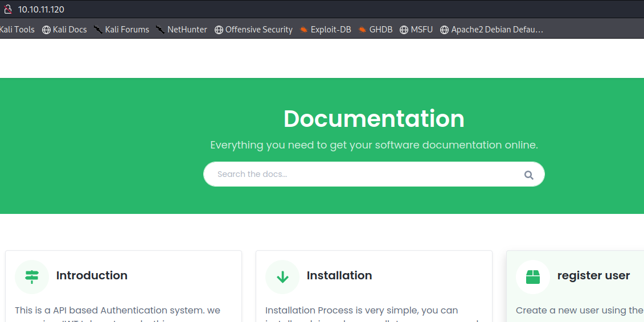Click the register user box icon

point(533,276)
